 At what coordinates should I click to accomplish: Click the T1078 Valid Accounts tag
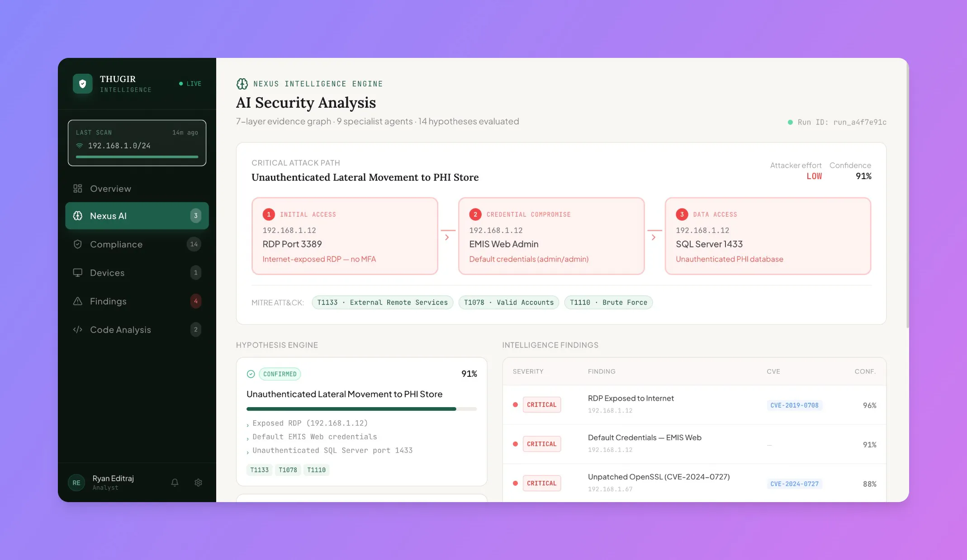click(508, 302)
